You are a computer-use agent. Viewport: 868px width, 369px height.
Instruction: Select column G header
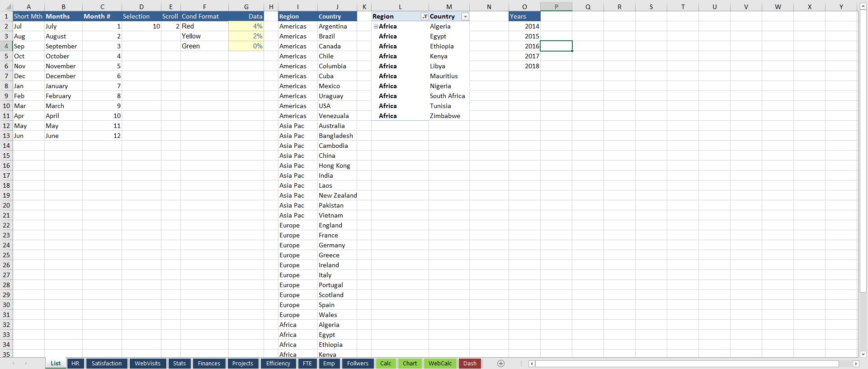[x=246, y=7]
